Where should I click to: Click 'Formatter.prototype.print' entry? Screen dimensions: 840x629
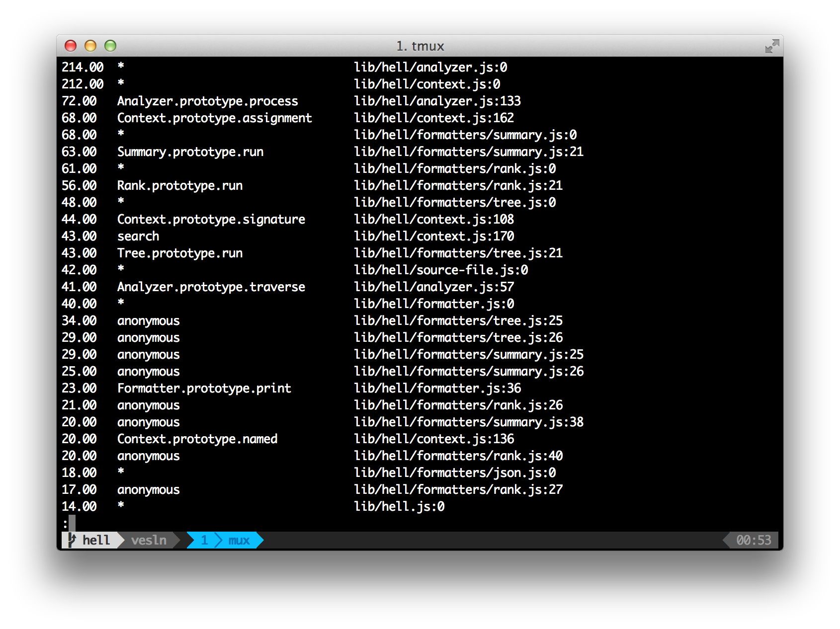tap(204, 388)
